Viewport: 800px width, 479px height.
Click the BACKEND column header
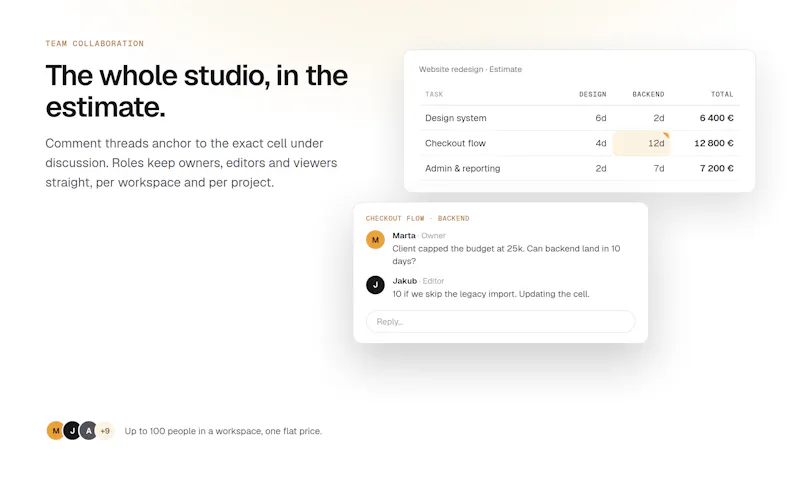(648, 94)
